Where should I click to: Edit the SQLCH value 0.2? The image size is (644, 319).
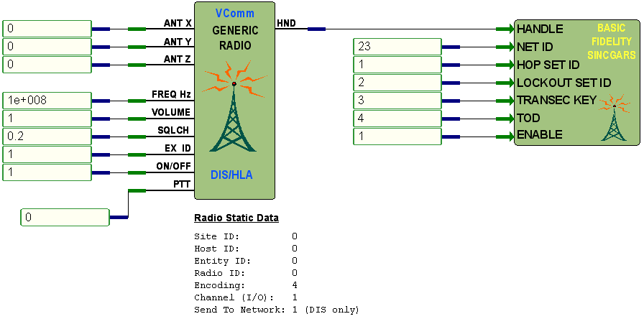(47, 137)
